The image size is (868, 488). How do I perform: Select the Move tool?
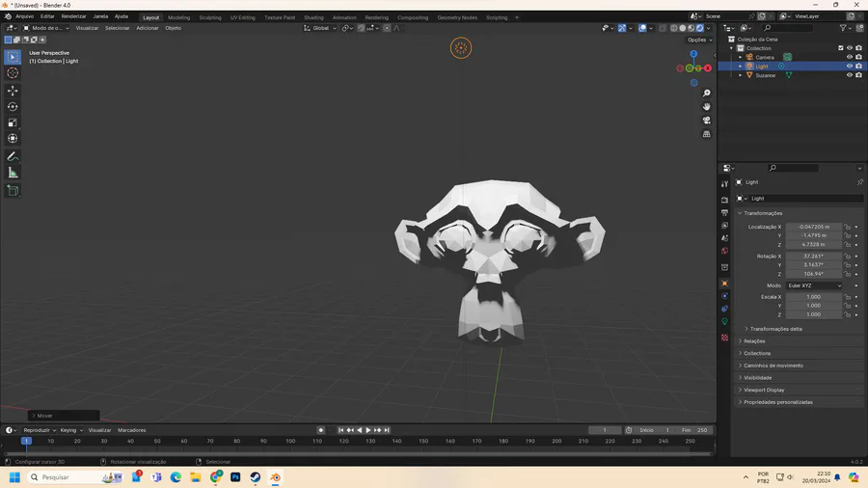coord(13,91)
